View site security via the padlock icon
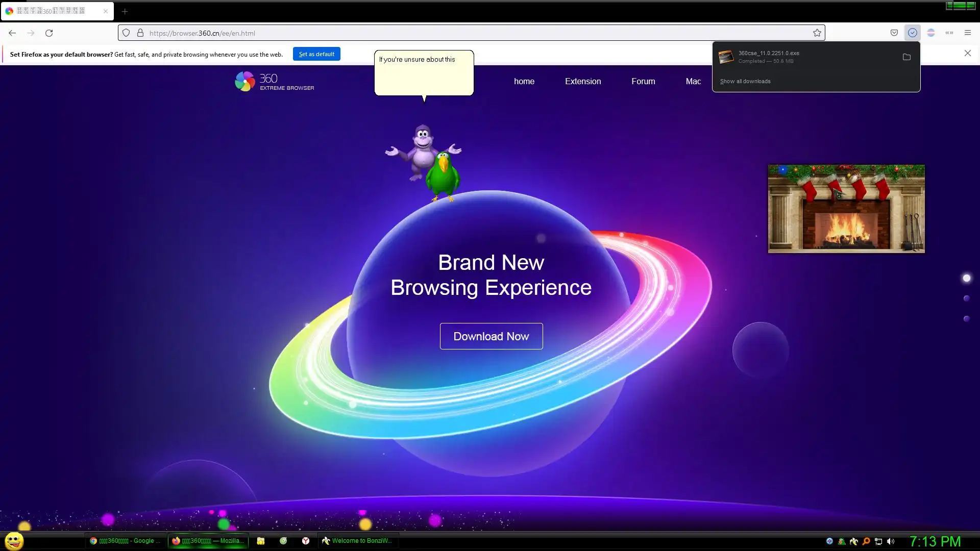The width and height of the screenshot is (980, 551). pos(140,33)
